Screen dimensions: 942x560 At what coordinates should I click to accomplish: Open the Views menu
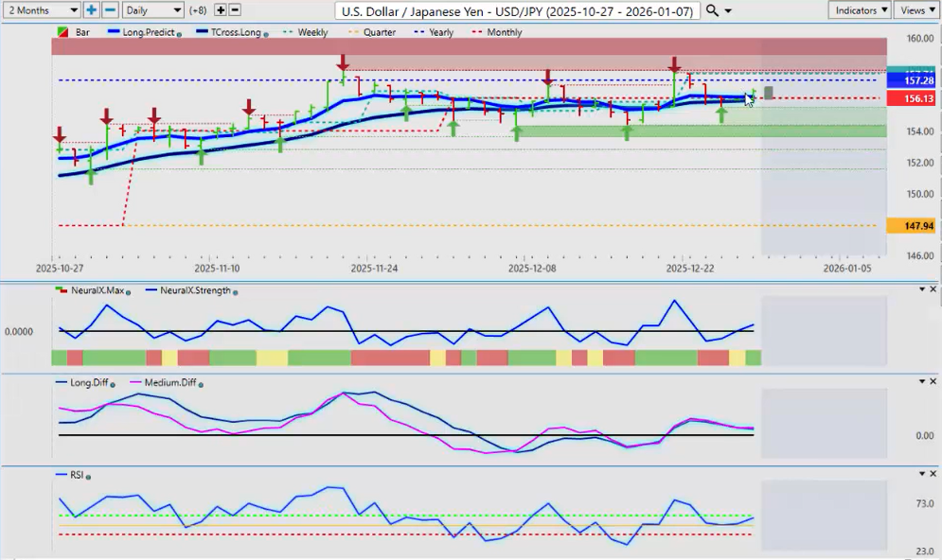click(x=916, y=10)
